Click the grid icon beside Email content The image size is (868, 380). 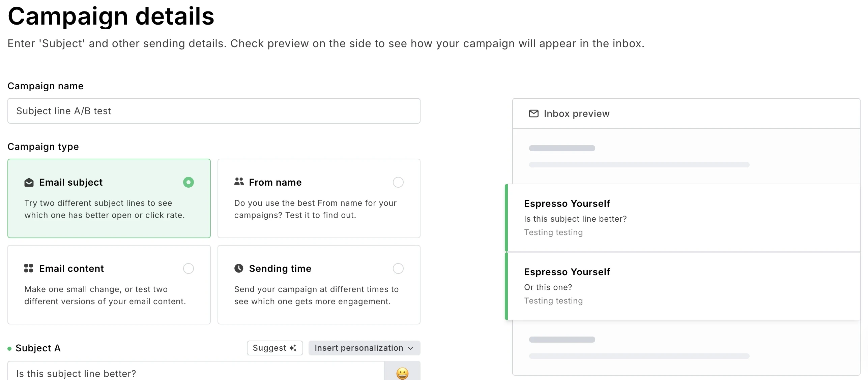29,268
